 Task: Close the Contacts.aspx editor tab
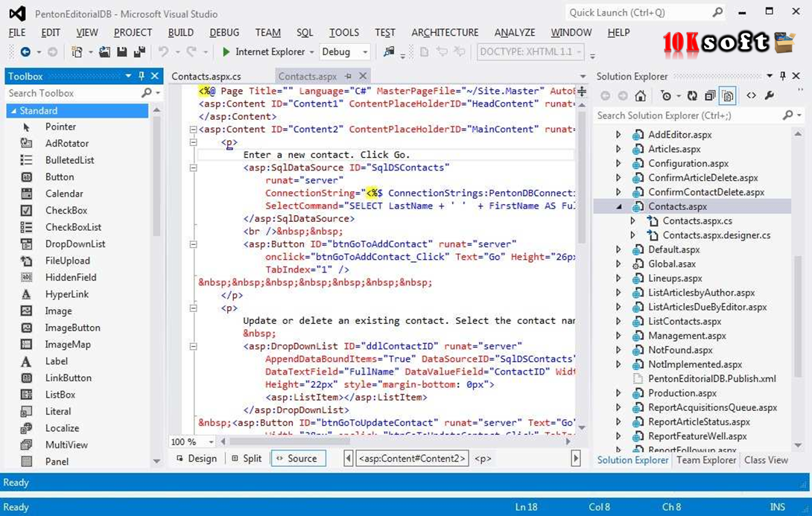click(363, 76)
